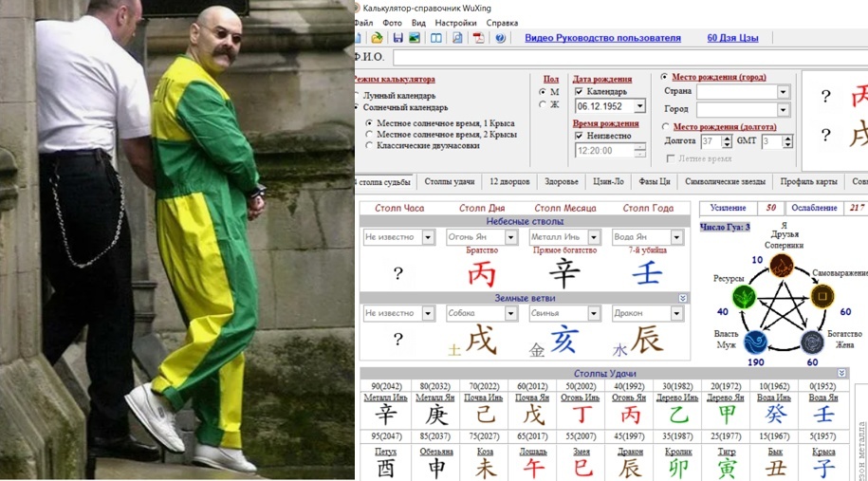Click the Усиление strengthening label
Viewport: 868px width, 481px height.
728,208
